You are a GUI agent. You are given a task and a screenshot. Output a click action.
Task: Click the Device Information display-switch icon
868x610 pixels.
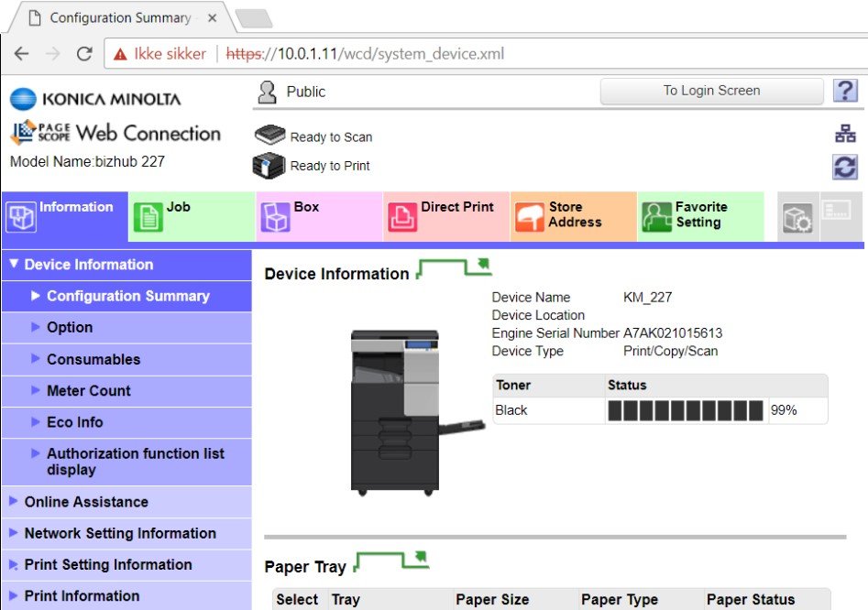tap(455, 269)
